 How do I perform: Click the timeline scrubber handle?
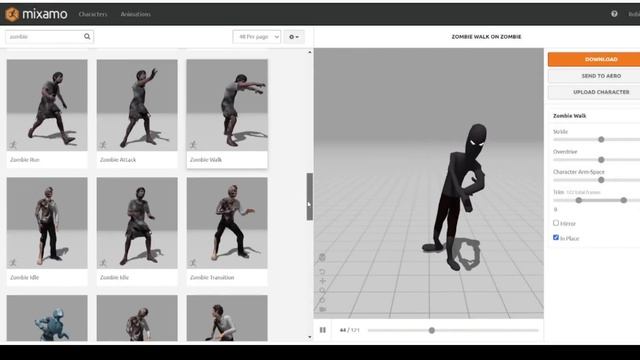431,330
